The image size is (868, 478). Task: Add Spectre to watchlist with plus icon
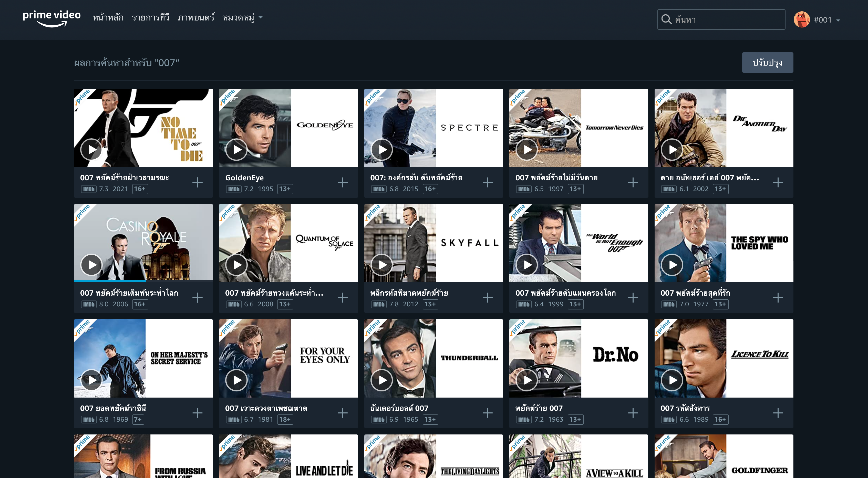pyautogui.click(x=488, y=183)
